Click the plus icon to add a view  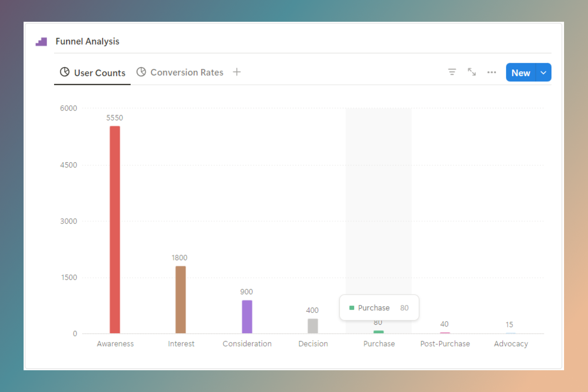tap(237, 72)
